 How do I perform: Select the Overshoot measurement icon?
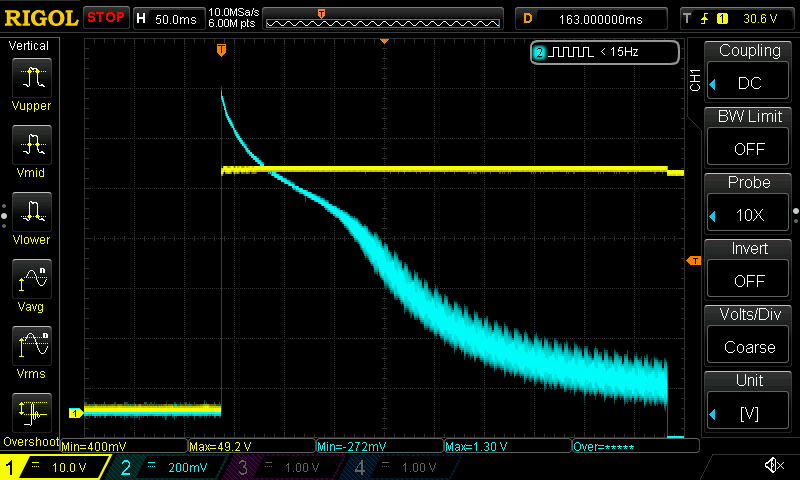[32, 413]
